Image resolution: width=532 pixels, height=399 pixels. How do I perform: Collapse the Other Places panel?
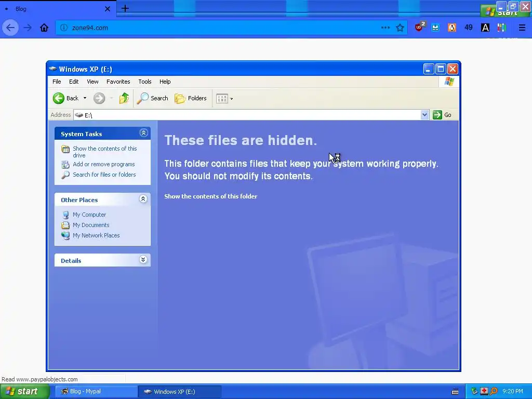click(143, 199)
